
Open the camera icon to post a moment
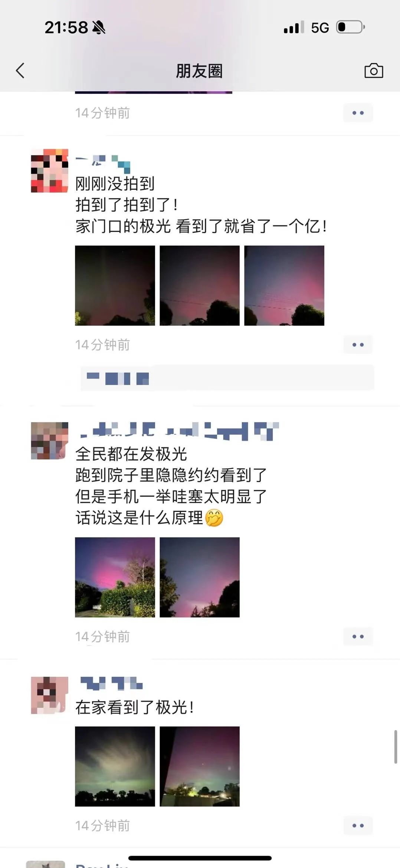(x=374, y=70)
